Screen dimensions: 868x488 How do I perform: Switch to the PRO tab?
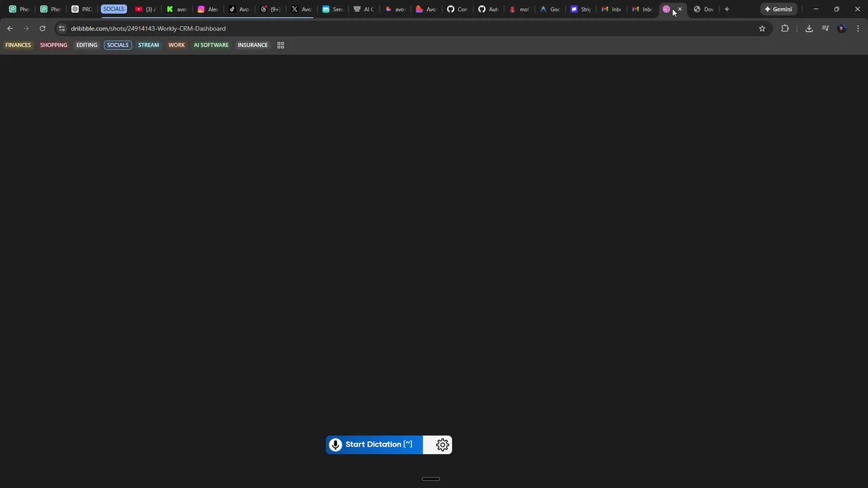coord(81,9)
